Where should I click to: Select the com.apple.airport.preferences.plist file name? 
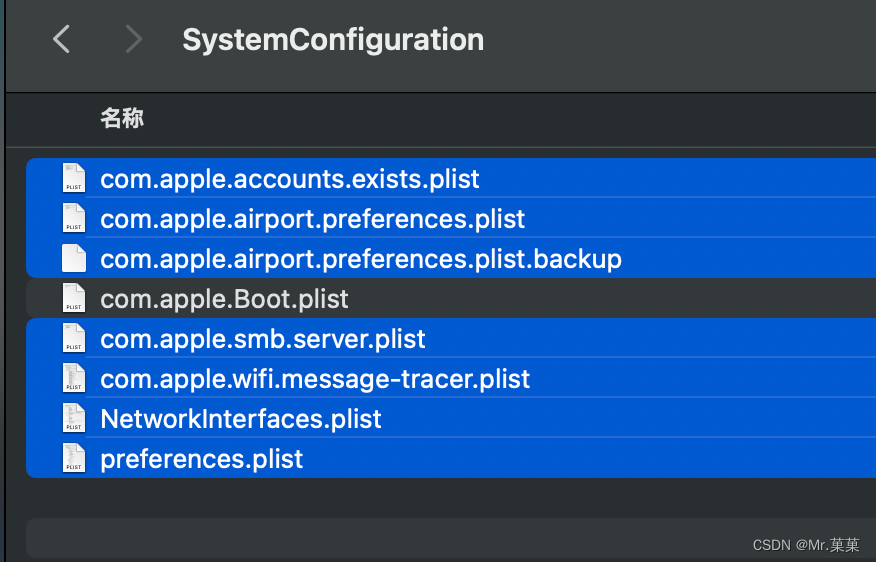click(x=312, y=219)
